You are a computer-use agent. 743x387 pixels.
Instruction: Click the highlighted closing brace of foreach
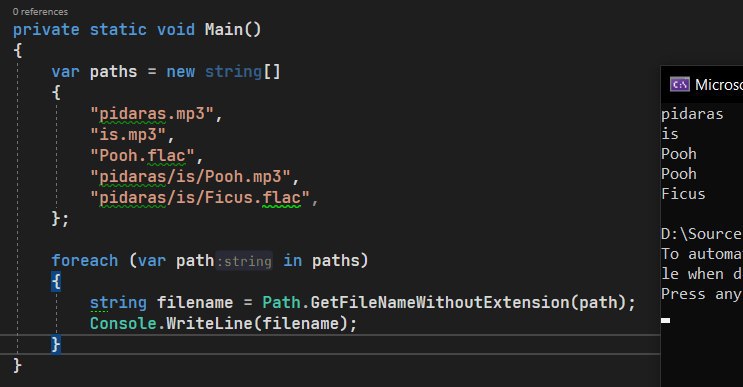(x=56, y=344)
